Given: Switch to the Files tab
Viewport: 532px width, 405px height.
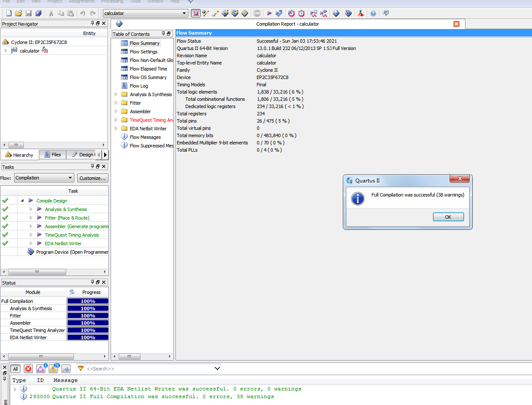Looking at the screenshot, I should point(52,155).
